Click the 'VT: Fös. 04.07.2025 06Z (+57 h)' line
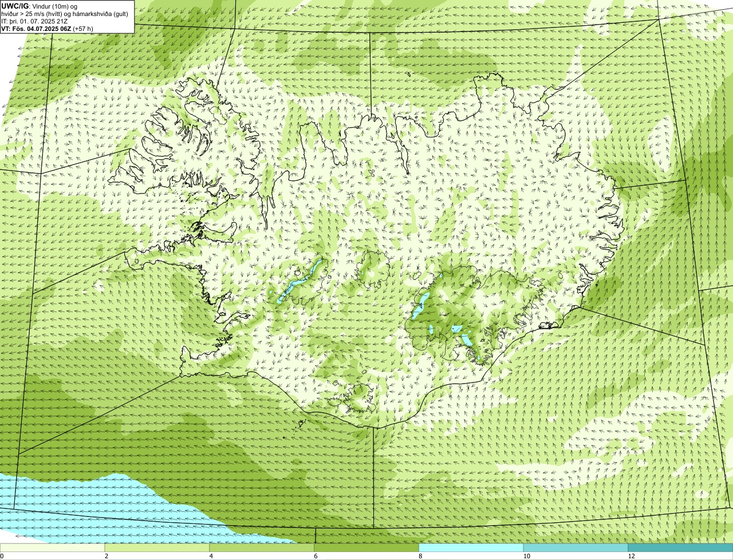The image size is (733, 560). (x=48, y=29)
